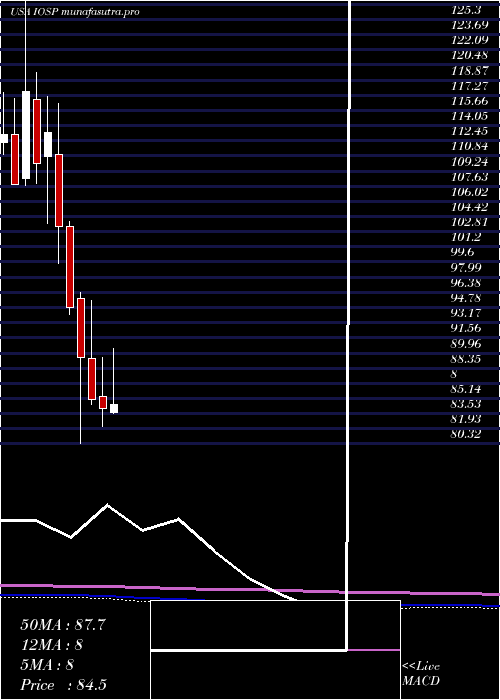Select the last small white candlestick

coord(114,408)
